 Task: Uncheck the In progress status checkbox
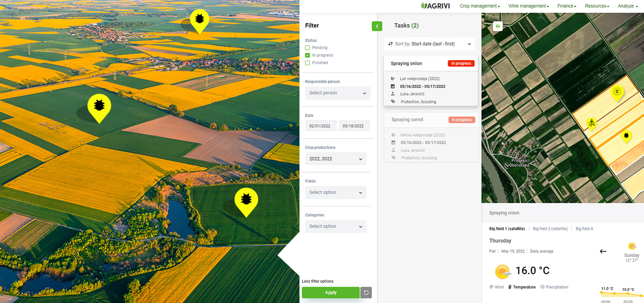(308, 55)
